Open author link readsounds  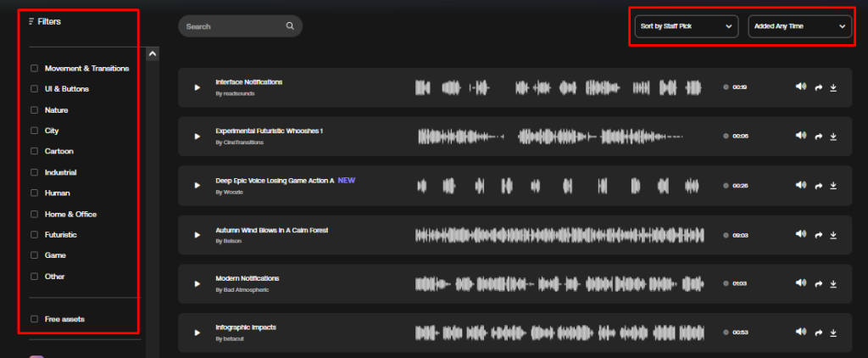pos(236,93)
